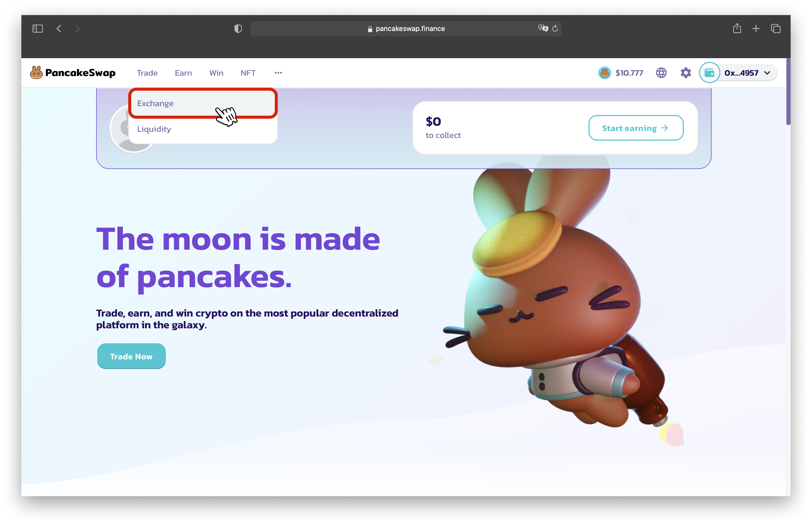The width and height of the screenshot is (812, 524).
Task: Show the tab overview icon
Action: pyautogui.click(x=776, y=29)
